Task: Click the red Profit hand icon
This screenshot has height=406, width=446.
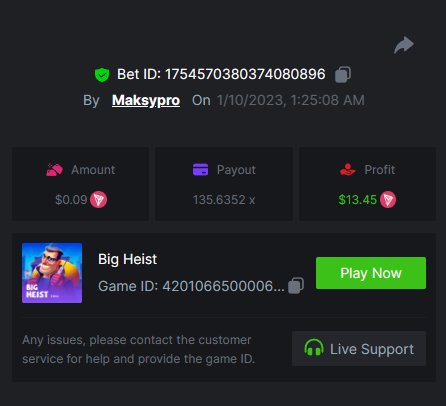Action: click(348, 169)
